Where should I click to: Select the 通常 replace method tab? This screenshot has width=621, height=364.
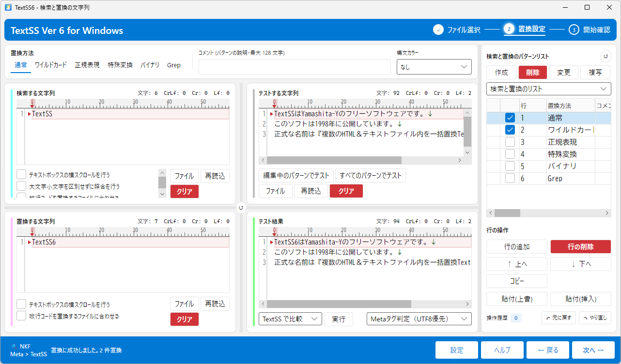coord(21,65)
